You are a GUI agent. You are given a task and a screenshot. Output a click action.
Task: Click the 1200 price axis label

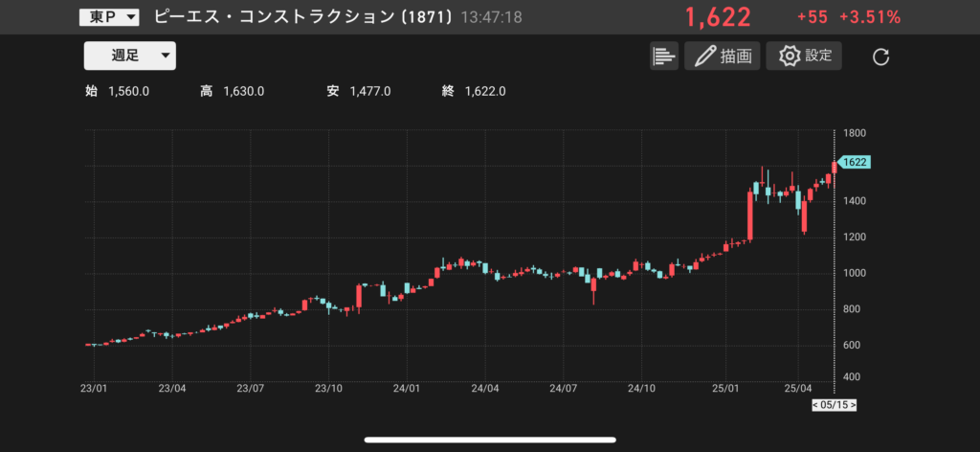pyautogui.click(x=853, y=237)
